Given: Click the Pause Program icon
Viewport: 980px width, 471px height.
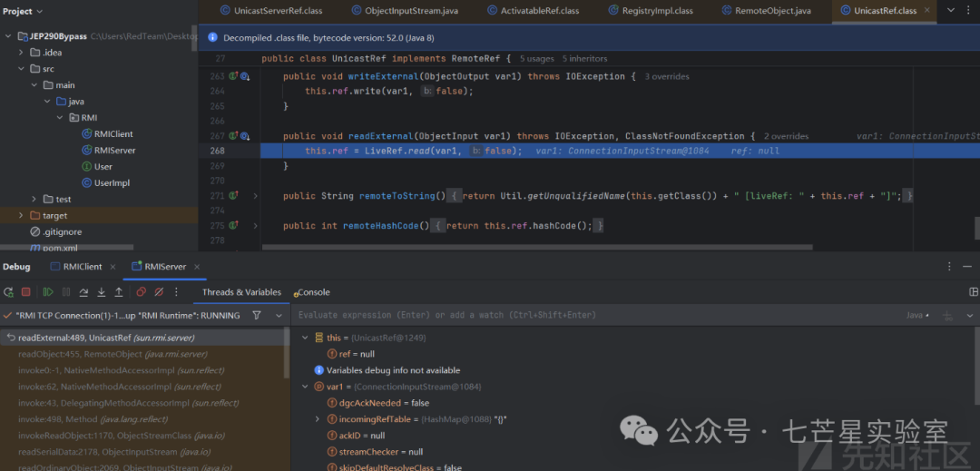Looking at the screenshot, I should pos(66,291).
